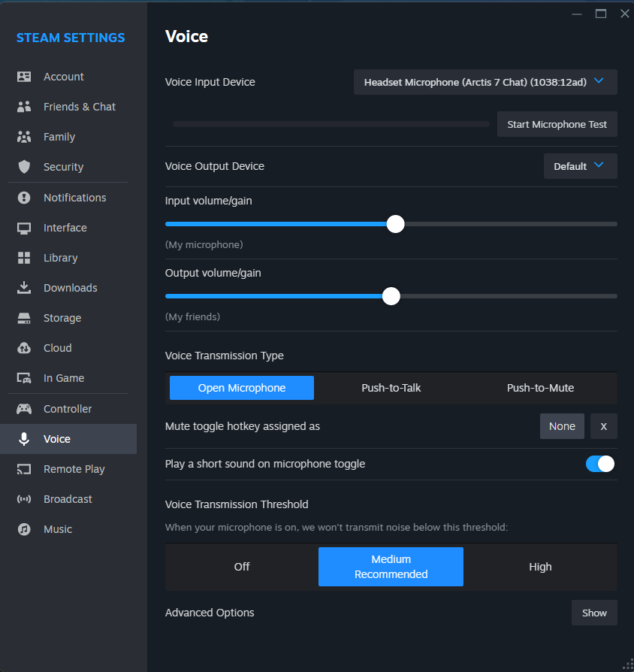Click the Friends & Chat people icon
Viewport: 634px width, 672px height.
point(24,107)
